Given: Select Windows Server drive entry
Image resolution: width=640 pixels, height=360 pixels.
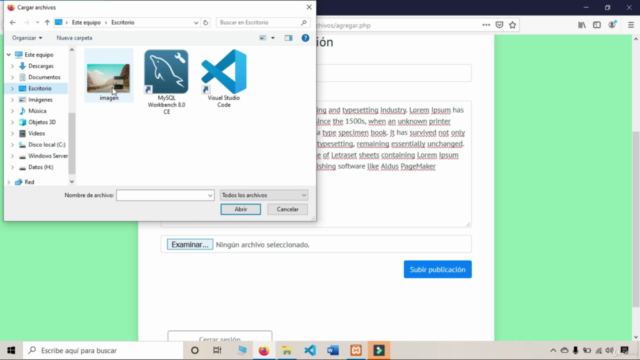Looking at the screenshot, I should point(48,156).
